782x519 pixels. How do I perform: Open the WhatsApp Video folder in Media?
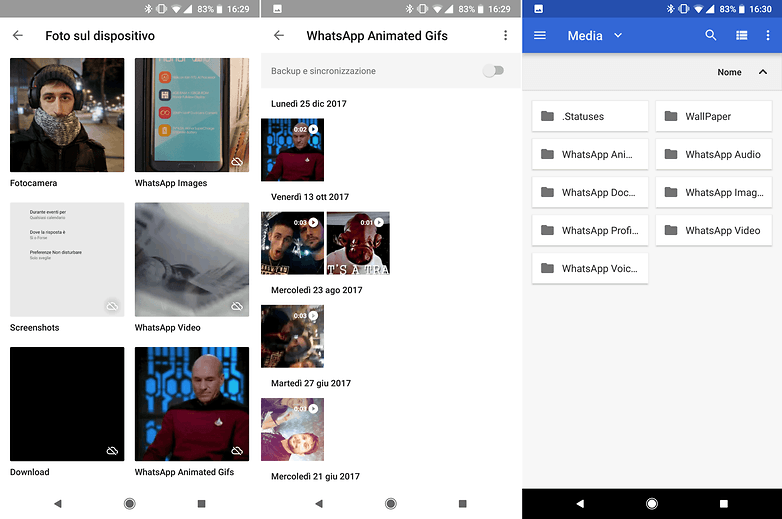714,230
